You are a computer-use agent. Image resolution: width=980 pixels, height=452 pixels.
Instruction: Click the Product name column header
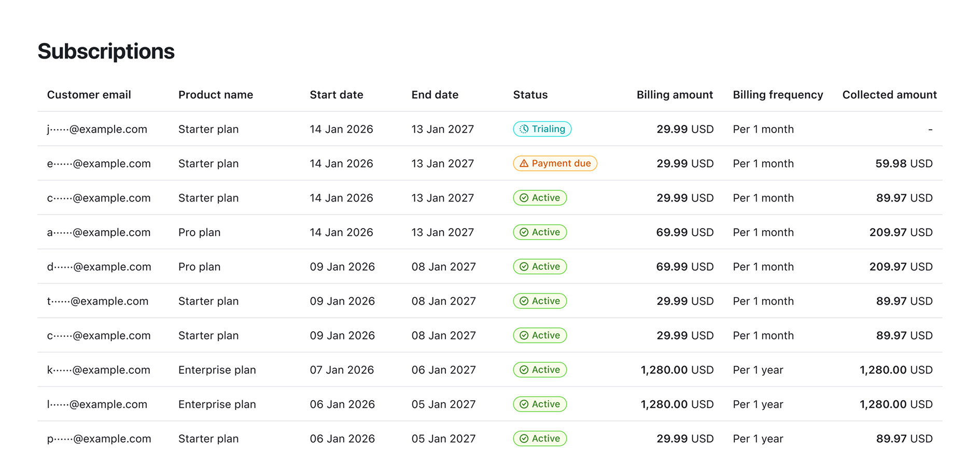(216, 95)
